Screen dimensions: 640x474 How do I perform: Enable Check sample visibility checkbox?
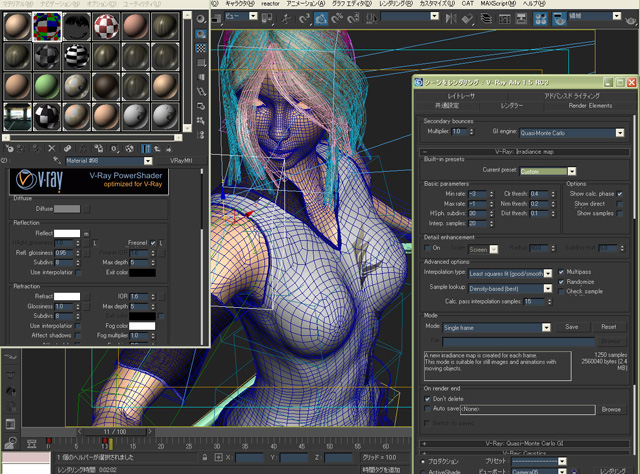coord(561,292)
